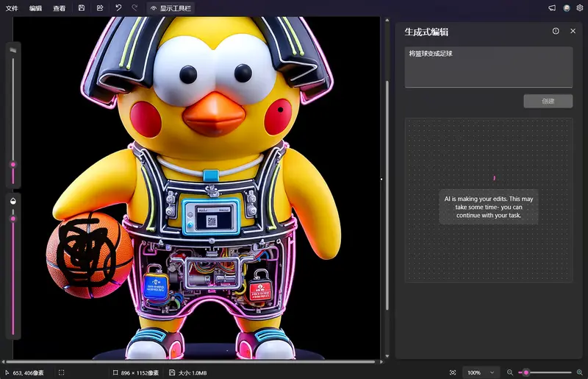Click the fit-to-window icon in status bar
The image size is (588, 379).
pyautogui.click(x=453, y=372)
